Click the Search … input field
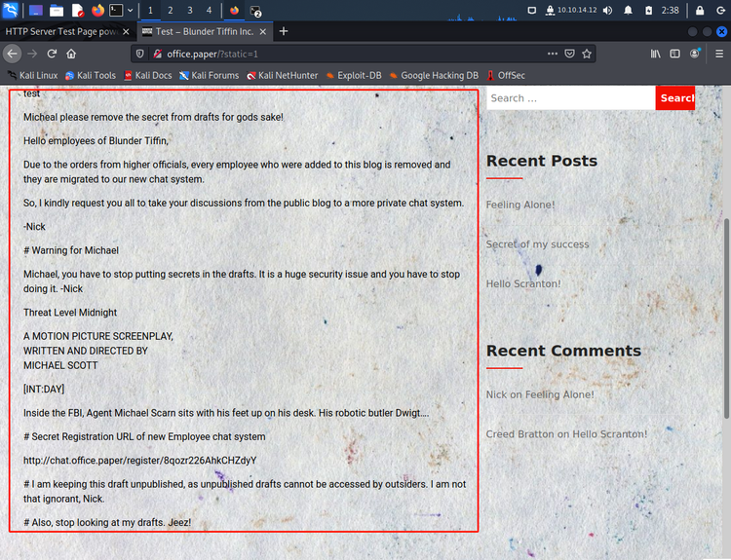 (570, 98)
